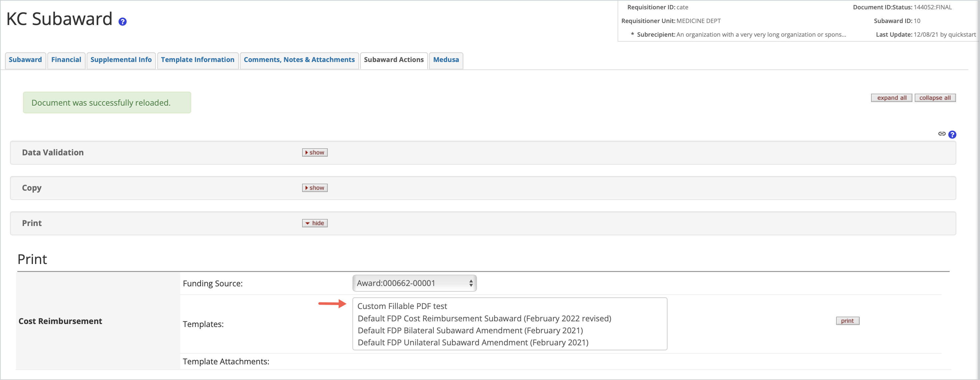
Task: Open blue help icon beside collapse all button
Action: (952, 134)
